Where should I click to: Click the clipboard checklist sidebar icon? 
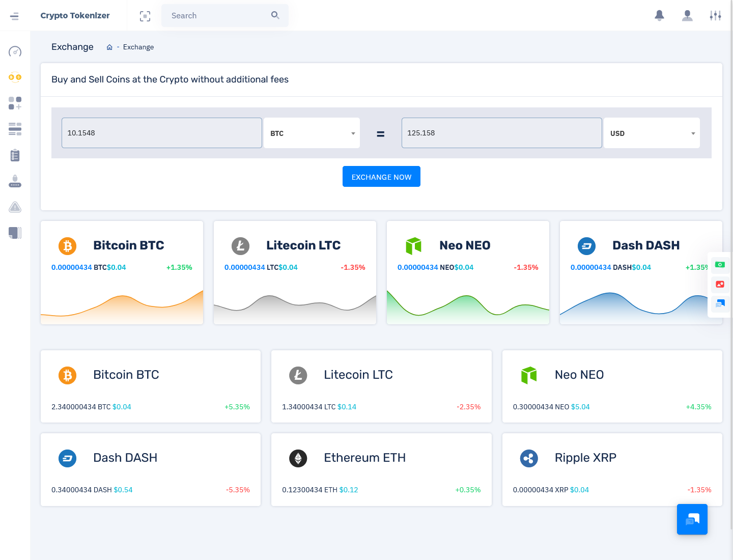pos(15,155)
